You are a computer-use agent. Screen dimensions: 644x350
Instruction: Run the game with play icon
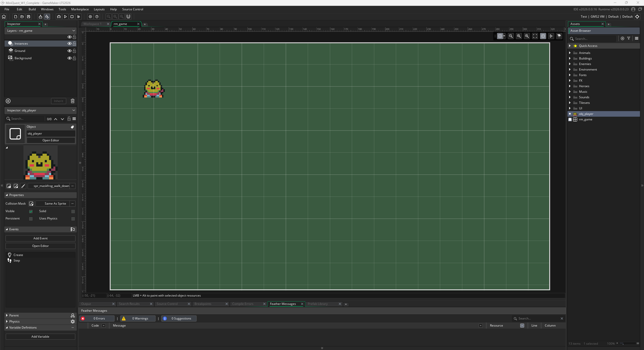pyautogui.click(x=65, y=17)
